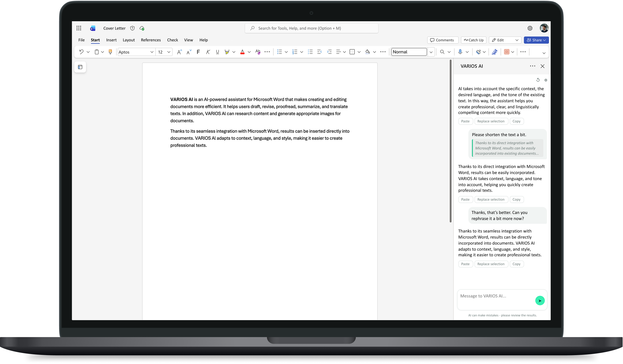Screen dimensions: 623x364
Task: Insert a numbered list
Action: [x=295, y=52]
